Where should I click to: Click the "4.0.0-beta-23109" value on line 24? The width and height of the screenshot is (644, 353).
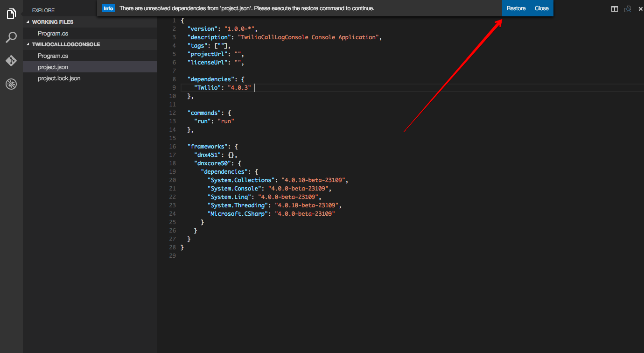click(x=305, y=213)
